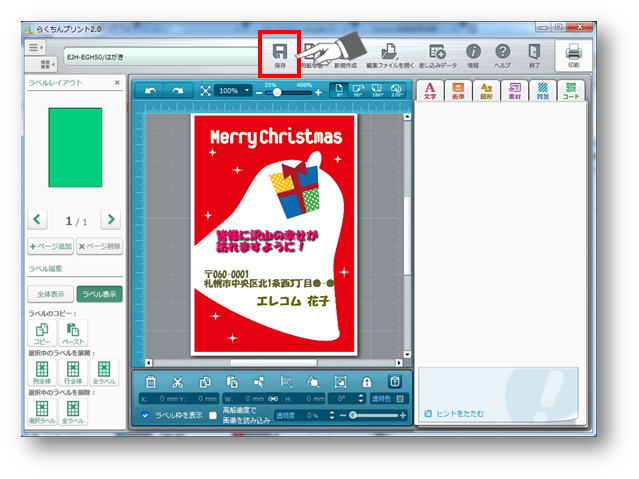Click the copy icon in bottom toolbar
The height and width of the screenshot is (479, 639).
[205, 382]
